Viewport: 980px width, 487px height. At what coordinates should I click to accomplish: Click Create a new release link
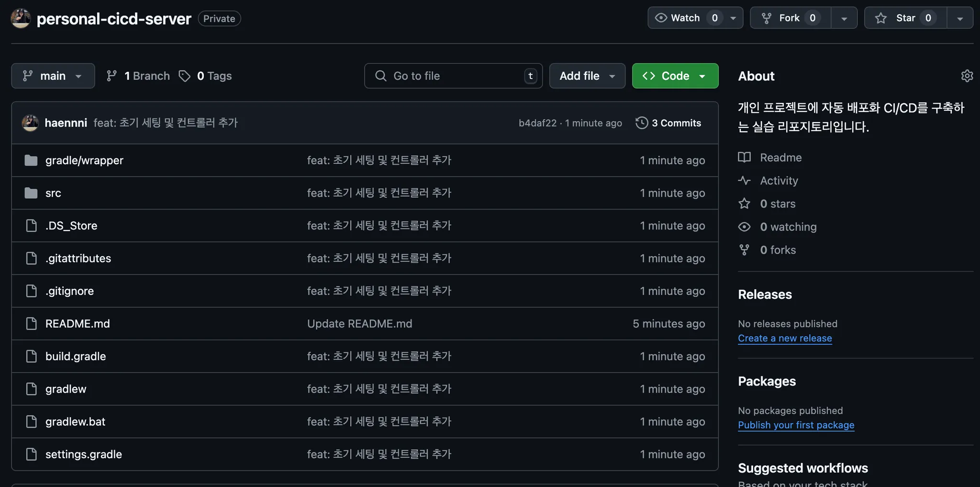pyautogui.click(x=785, y=338)
